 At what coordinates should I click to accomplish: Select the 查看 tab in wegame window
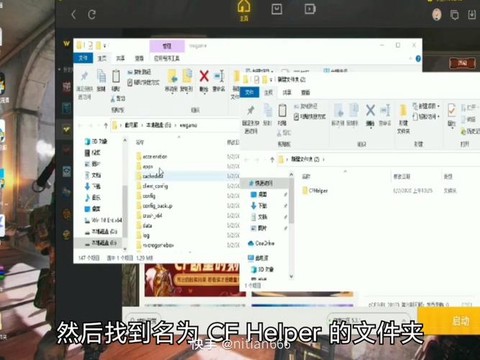pos(139,58)
